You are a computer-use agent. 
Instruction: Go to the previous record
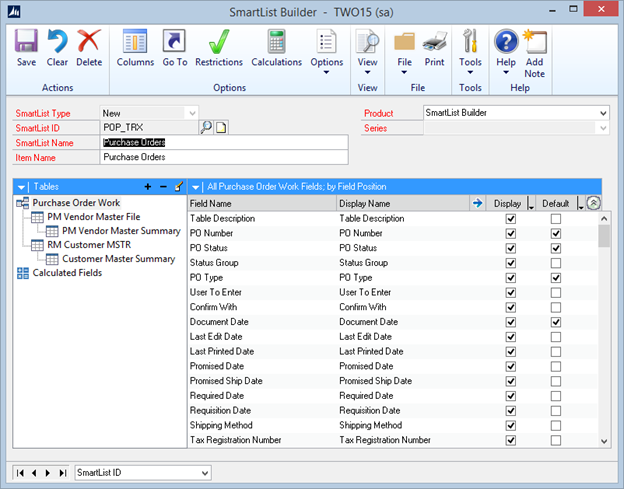[x=34, y=473]
